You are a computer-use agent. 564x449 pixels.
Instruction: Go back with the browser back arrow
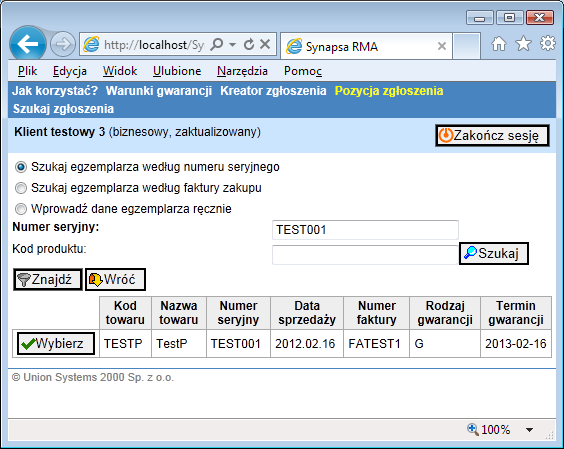[x=28, y=44]
